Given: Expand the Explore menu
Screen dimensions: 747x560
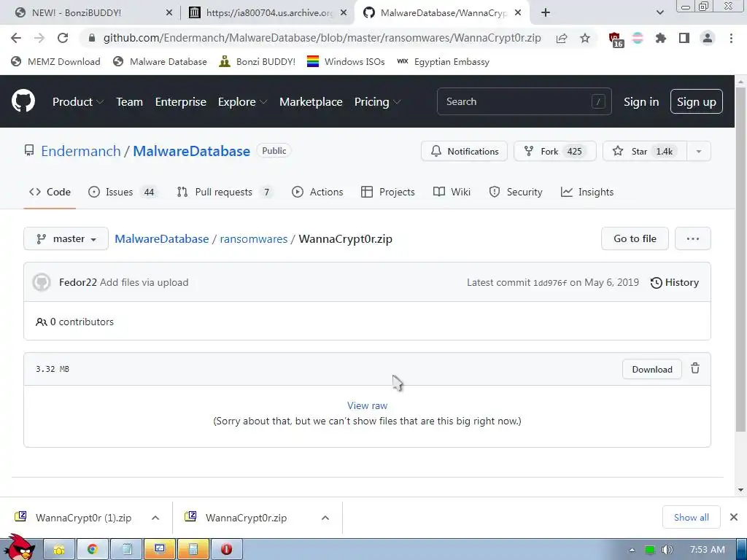Looking at the screenshot, I should [242, 102].
